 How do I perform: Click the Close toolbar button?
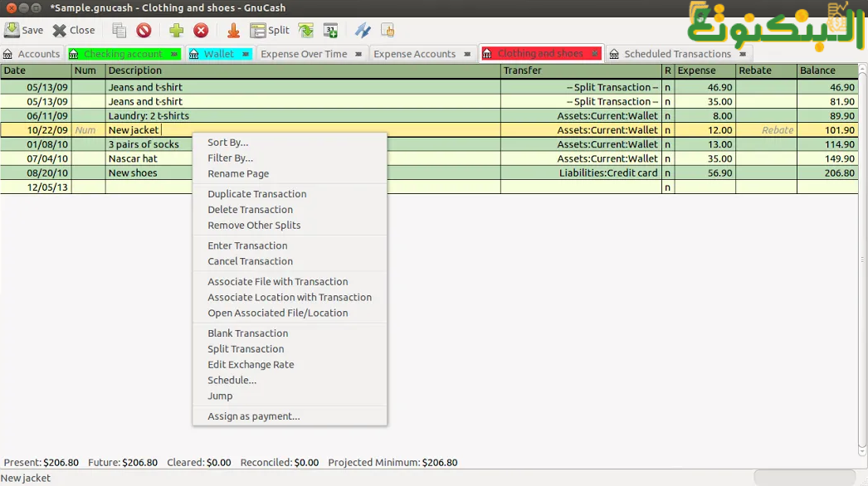pyautogui.click(x=74, y=31)
